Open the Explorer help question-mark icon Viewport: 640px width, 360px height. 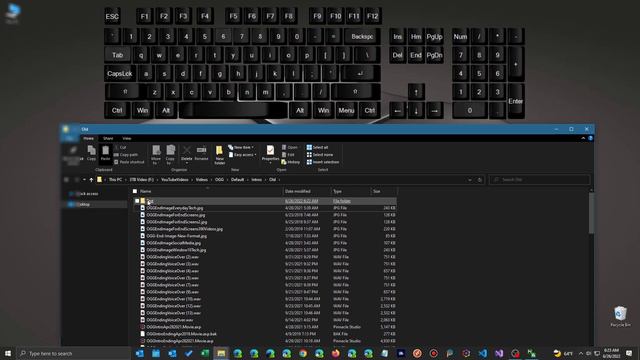tap(591, 138)
